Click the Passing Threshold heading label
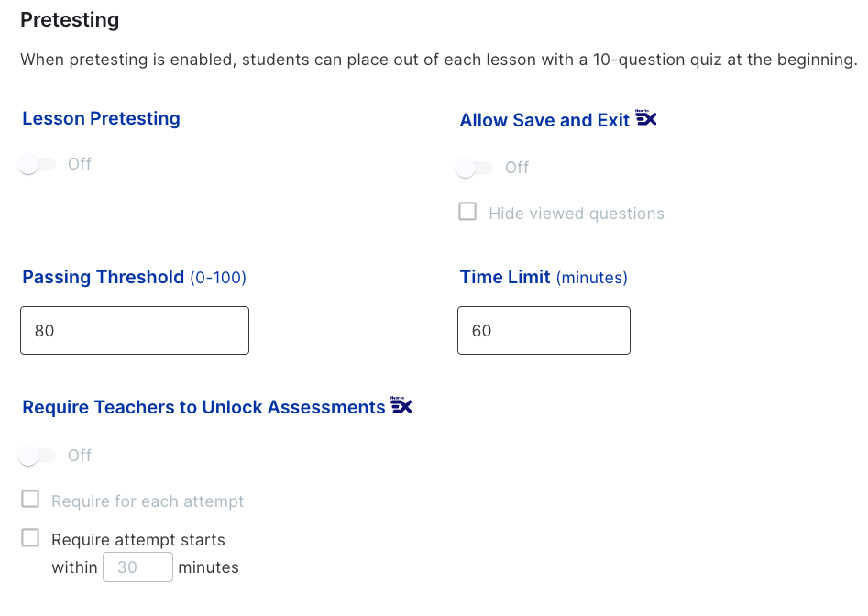Image resolution: width=868 pixels, height=616 pixels. click(134, 277)
